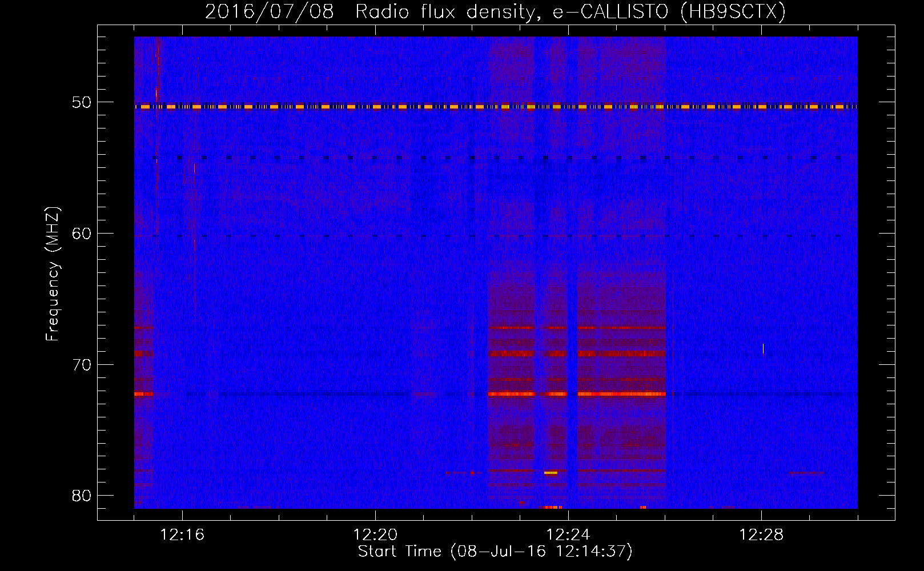Click the '80' frequency tick label
Screen dimensions: 924x571
(82, 496)
